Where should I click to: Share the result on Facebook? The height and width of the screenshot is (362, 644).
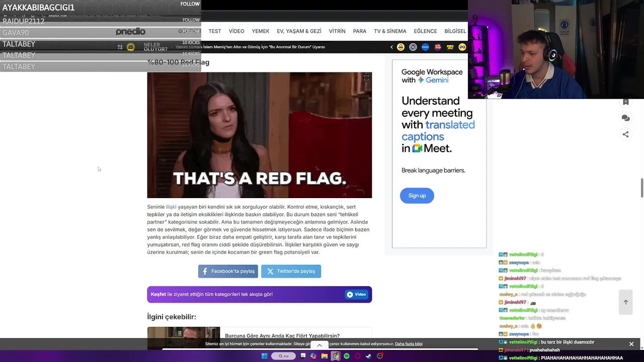(x=228, y=271)
